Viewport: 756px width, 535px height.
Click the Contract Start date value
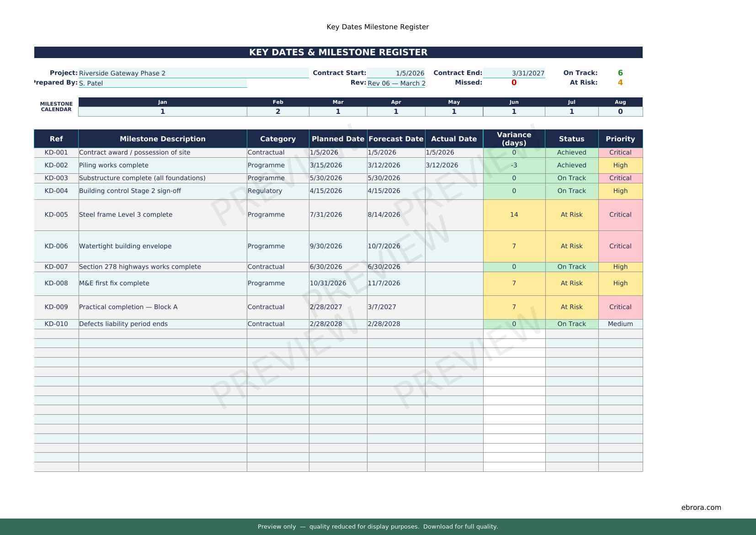pyautogui.click(x=396, y=73)
